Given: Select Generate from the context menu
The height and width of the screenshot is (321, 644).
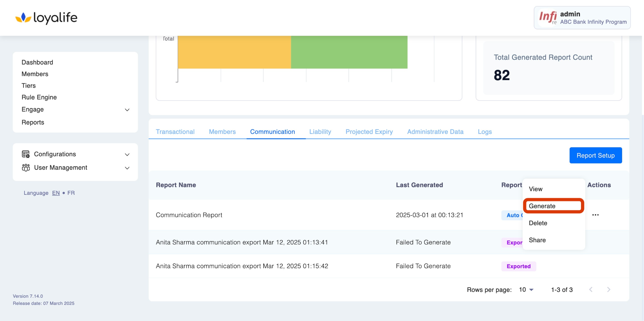Looking at the screenshot, I should pyautogui.click(x=542, y=206).
